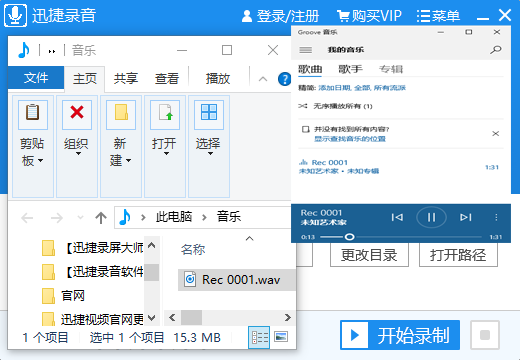Click the Groove search magnifier icon

[496, 50]
